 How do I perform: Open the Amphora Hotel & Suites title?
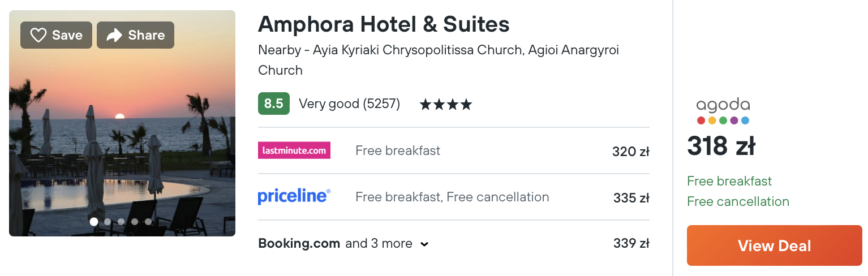point(384,24)
